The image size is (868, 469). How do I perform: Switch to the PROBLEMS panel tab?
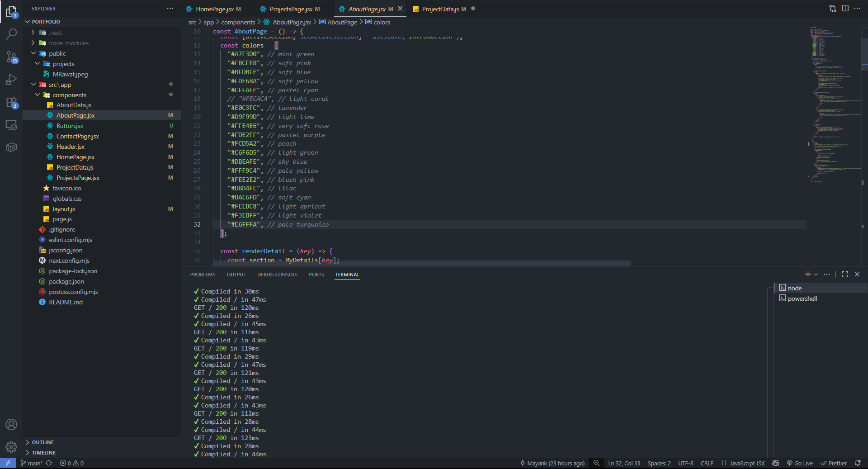coord(203,275)
